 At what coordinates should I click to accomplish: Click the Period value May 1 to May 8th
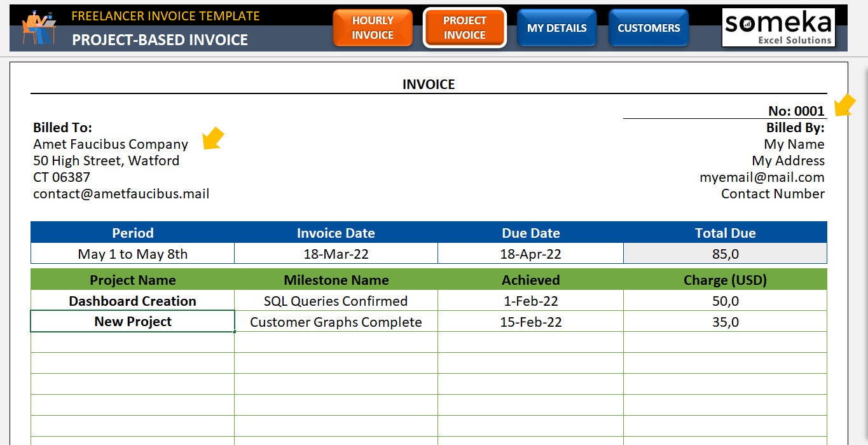click(x=132, y=254)
